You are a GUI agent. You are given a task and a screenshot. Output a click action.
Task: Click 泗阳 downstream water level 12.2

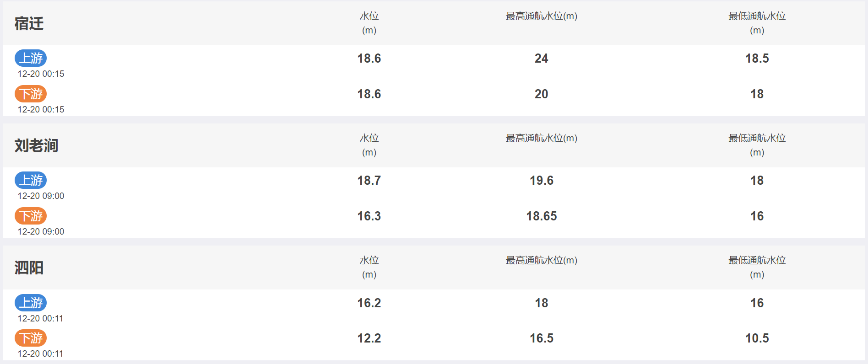point(369,338)
